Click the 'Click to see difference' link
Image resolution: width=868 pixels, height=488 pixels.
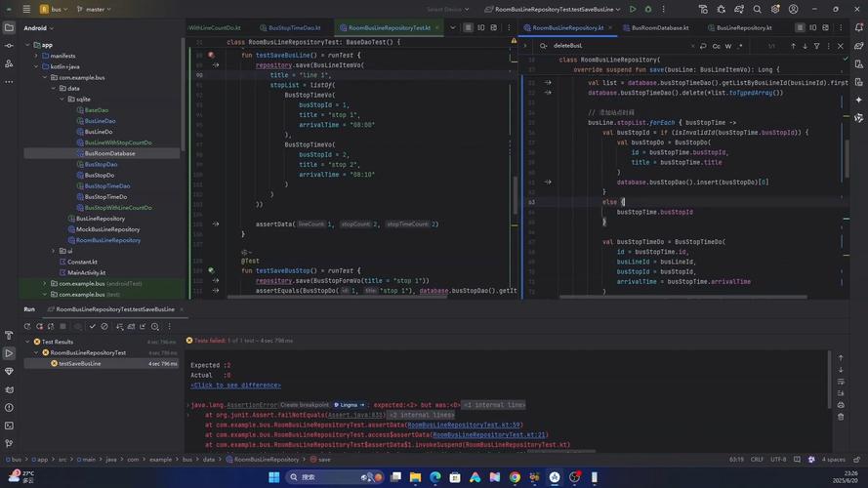pos(235,386)
